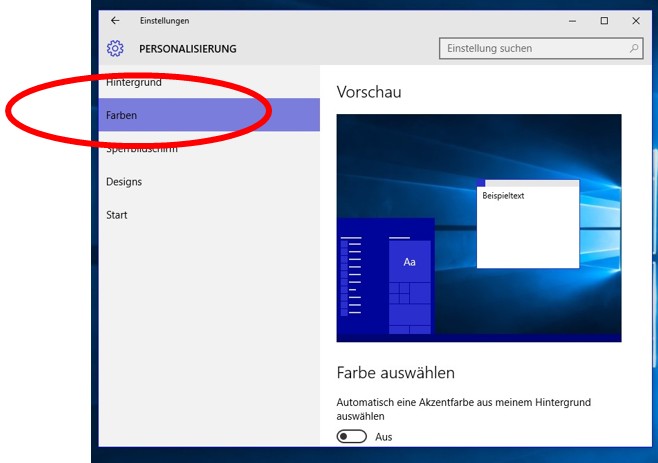658x463 pixels.
Task: Switch to the Sperrbildschirm section
Action: click(140, 149)
